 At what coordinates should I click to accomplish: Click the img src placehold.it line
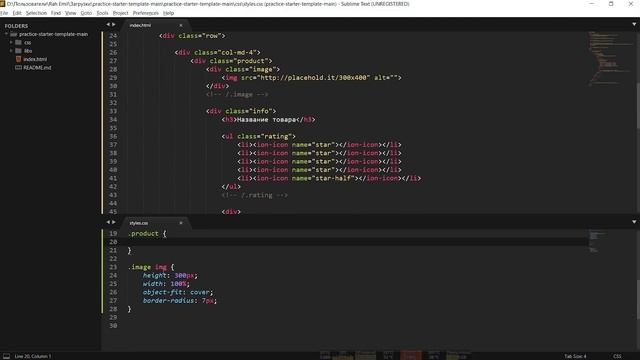point(311,78)
